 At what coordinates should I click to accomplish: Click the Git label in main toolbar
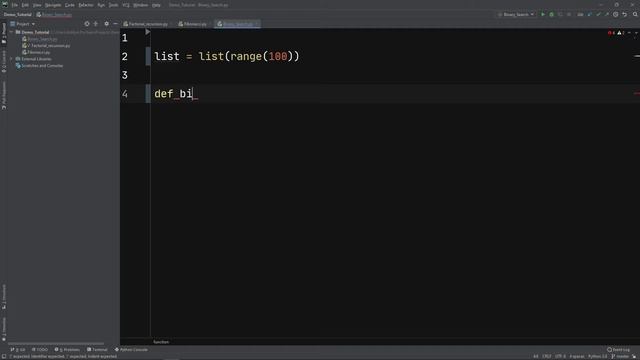580,14
